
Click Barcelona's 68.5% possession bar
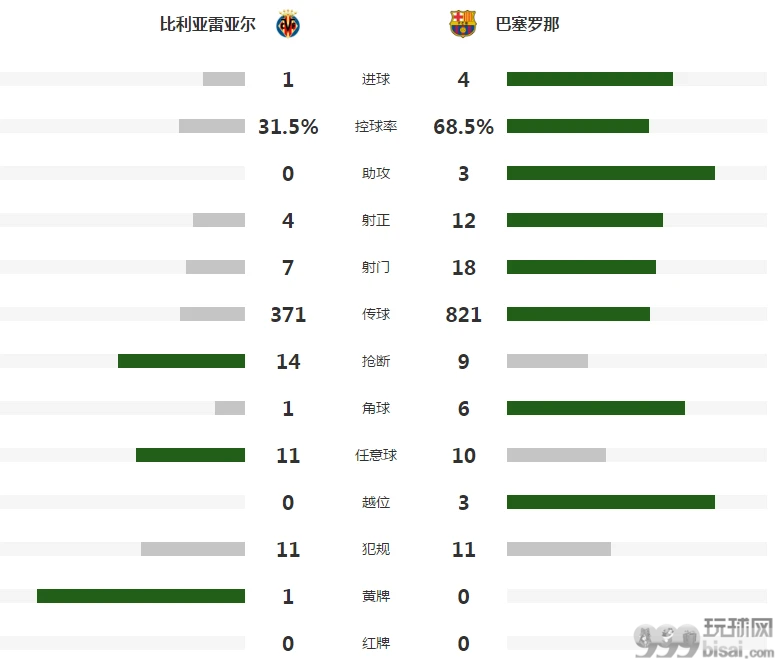pos(578,126)
